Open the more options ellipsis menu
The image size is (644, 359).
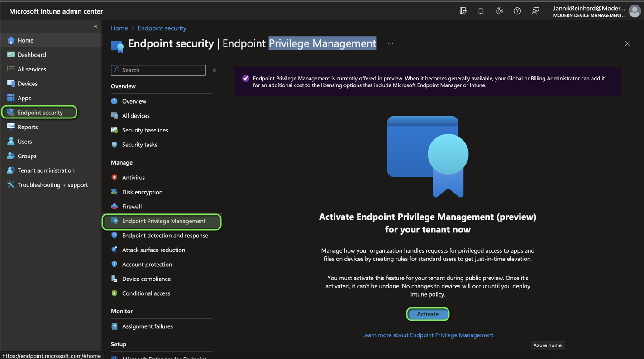pos(391,43)
